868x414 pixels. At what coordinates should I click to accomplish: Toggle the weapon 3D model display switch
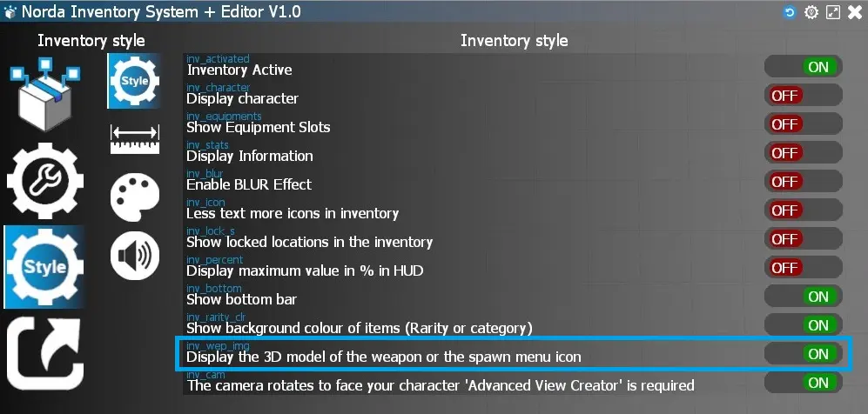(x=804, y=354)
